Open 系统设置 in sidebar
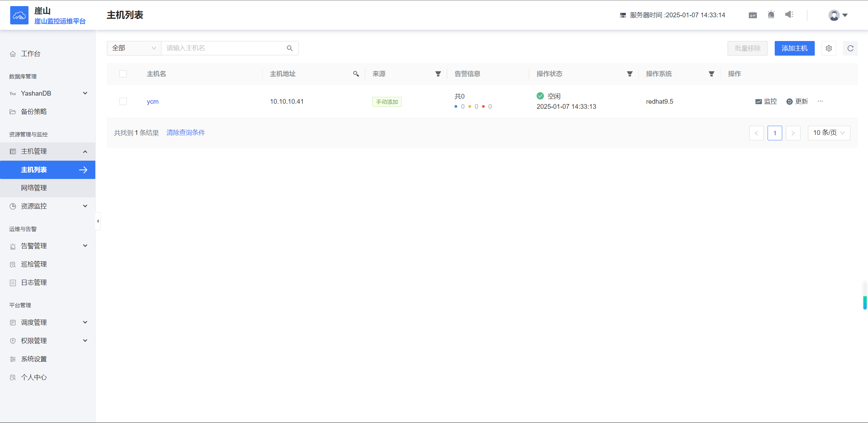The image size is (868, 423). pyautogui.click(x=47, y=359)
